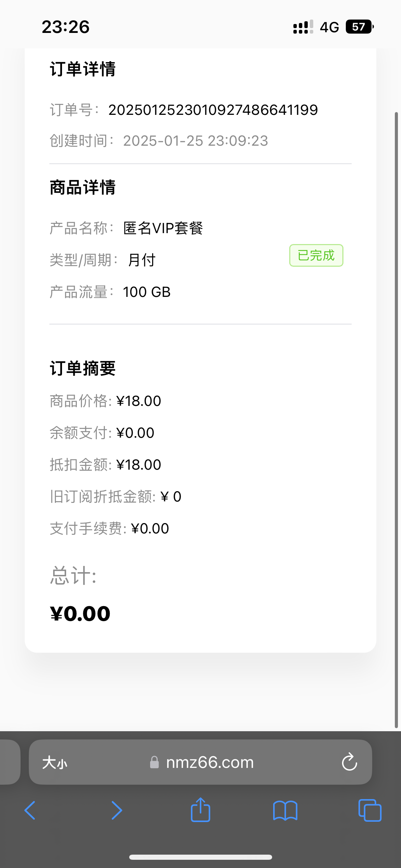The image size is (401, 868).
Task: Open the bookmarks book icon
Action: (285, 810)
